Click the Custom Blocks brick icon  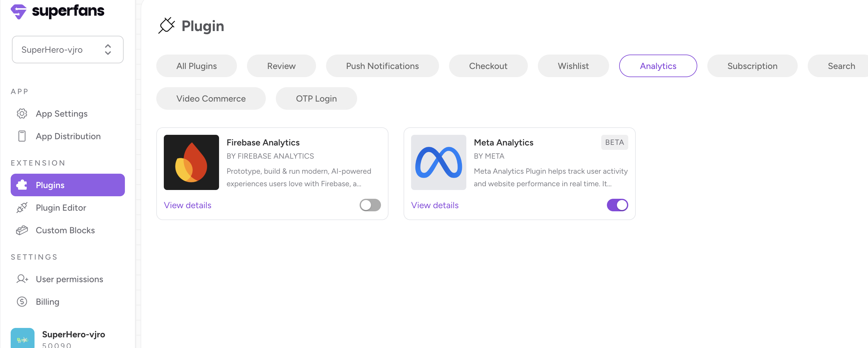coord(22,230)
